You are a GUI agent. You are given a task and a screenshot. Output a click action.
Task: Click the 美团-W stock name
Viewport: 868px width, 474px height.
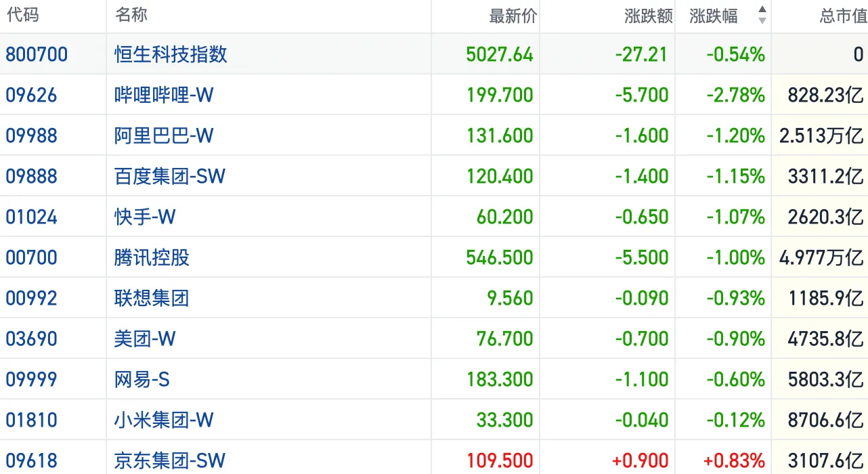145,339
